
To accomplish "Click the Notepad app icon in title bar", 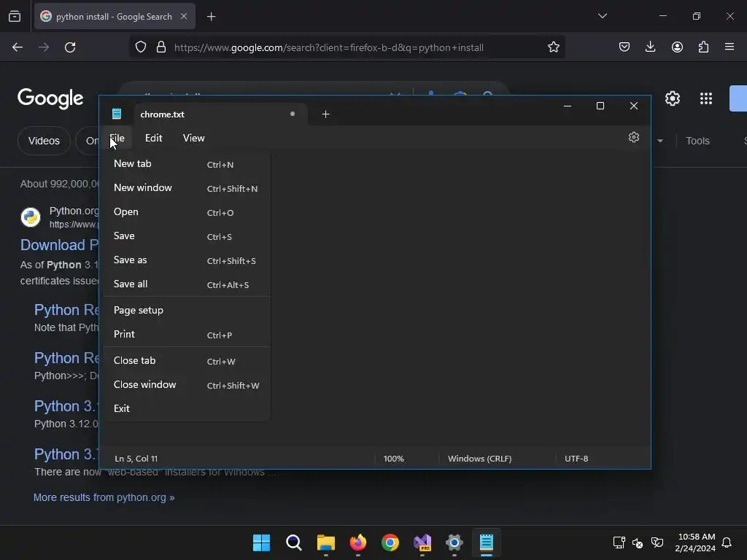I will 117,114.
